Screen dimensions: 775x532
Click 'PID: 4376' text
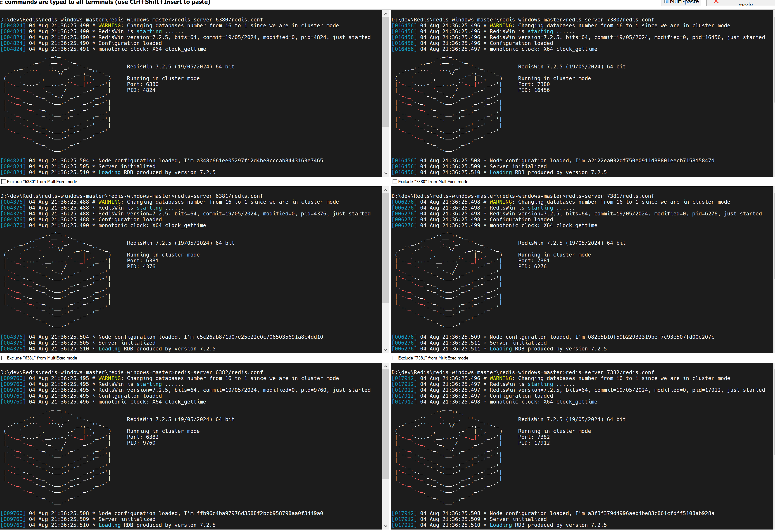(141, 267)
